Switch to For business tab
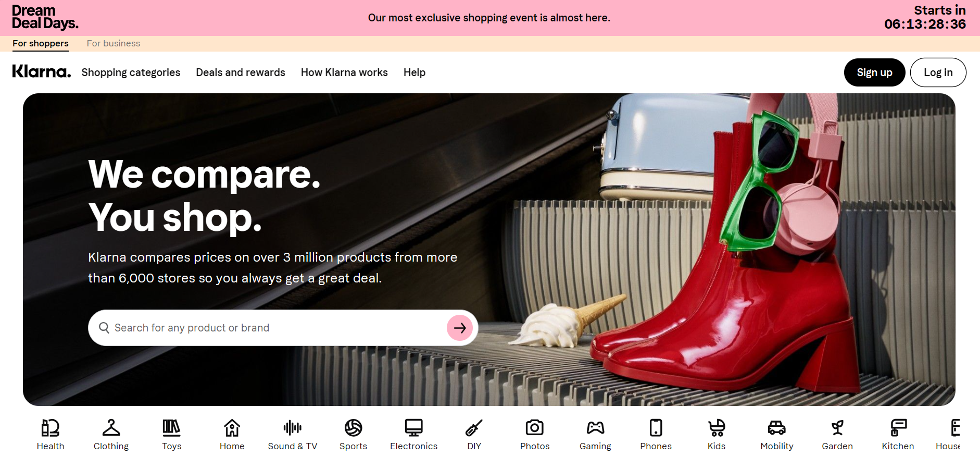Screen dimensions: 980x456 click(114, 43)
